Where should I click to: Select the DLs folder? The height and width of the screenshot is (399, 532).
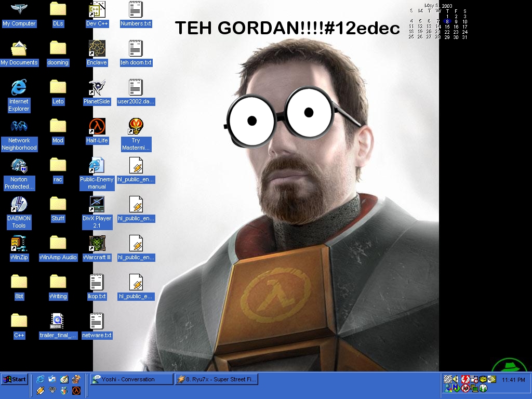click(x=58, y=15)
